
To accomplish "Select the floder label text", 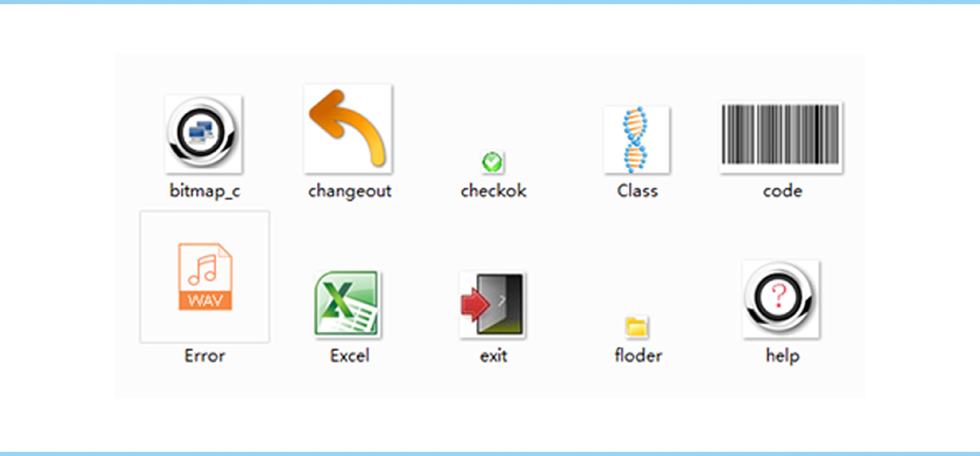I will click(638, 355).
